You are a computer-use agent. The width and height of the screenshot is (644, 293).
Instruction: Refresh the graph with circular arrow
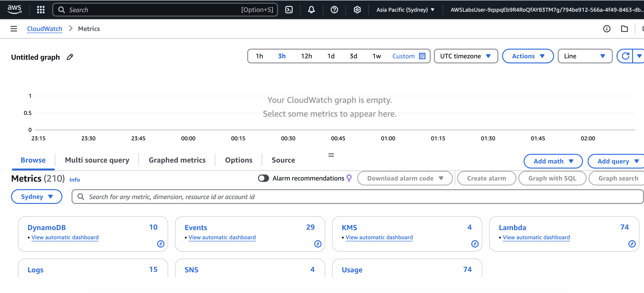625,56
